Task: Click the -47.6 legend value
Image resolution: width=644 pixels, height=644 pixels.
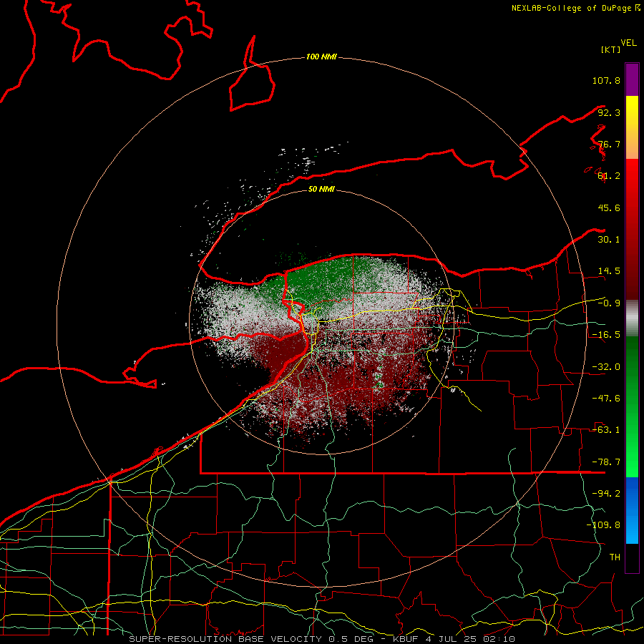Action: 606,399
